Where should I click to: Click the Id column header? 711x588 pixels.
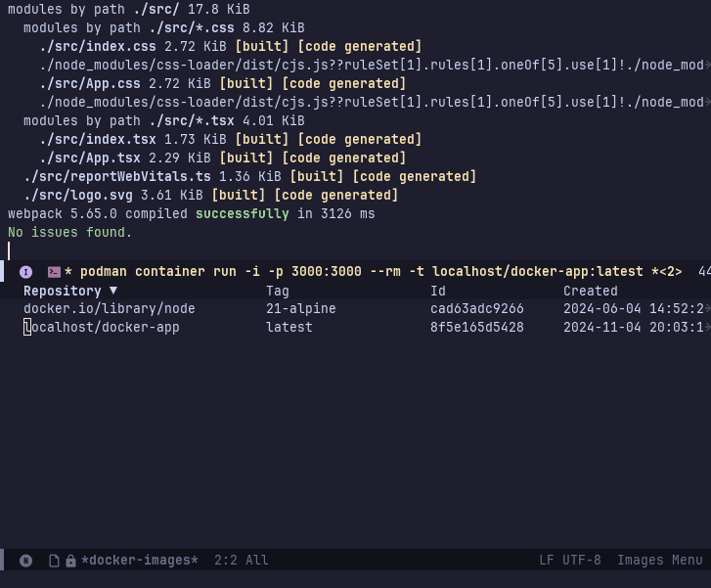pos(438,291)
